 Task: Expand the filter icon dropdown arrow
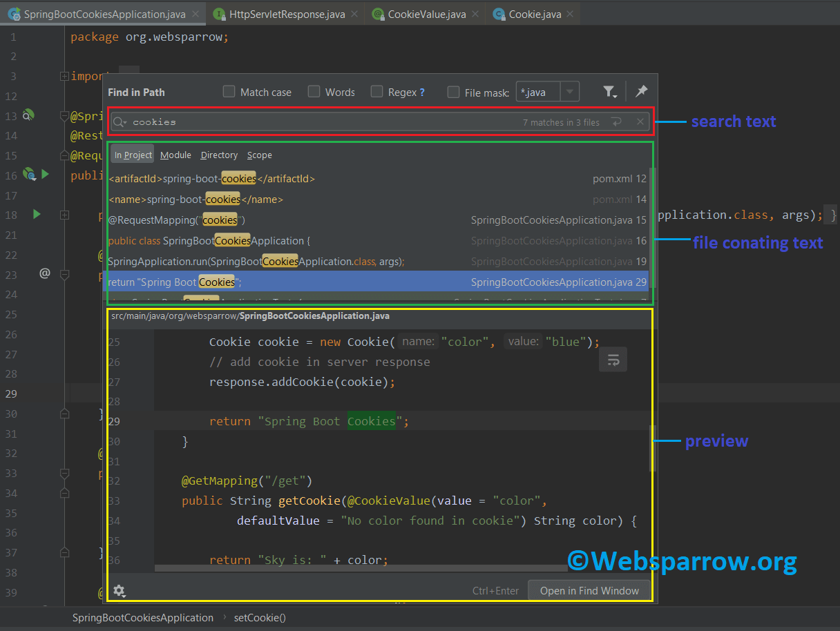click(615, 95)
